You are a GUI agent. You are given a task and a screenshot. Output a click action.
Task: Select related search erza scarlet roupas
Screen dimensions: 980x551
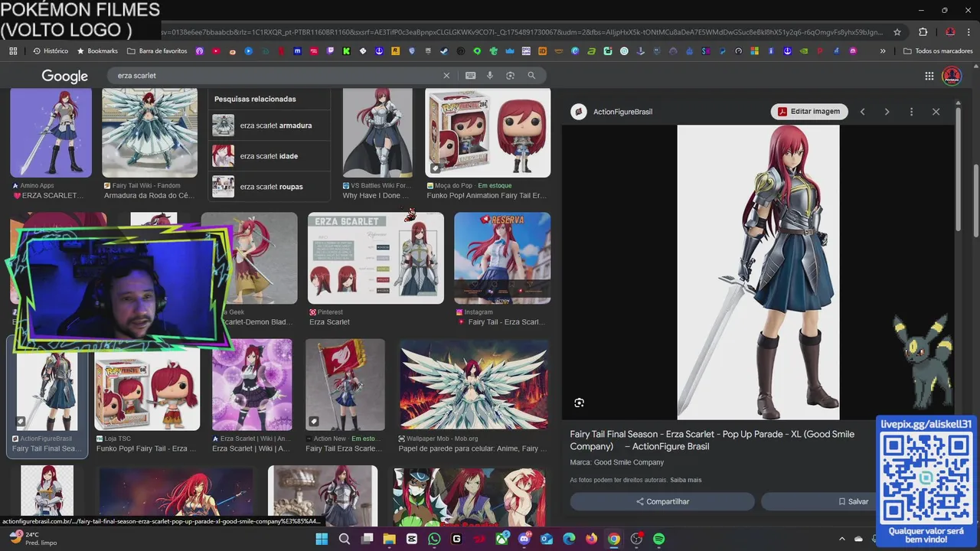(269, 187)
